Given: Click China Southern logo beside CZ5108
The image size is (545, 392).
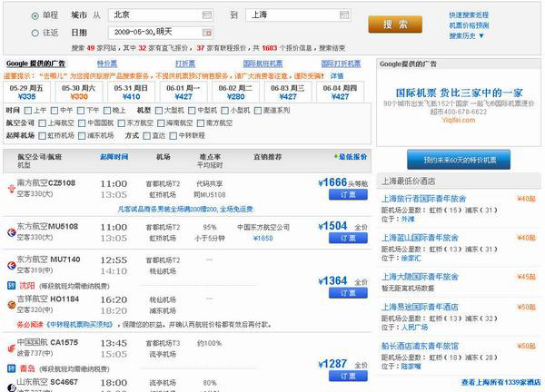Looking at the screenshot, I should tap(11, 188).
